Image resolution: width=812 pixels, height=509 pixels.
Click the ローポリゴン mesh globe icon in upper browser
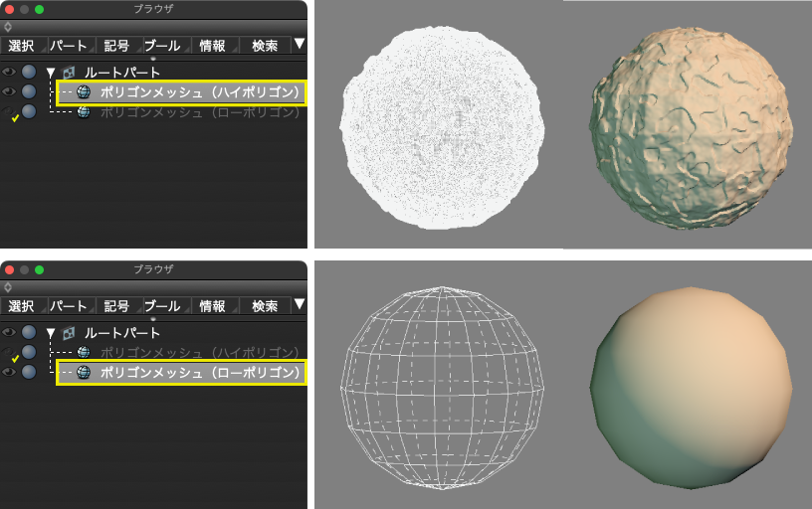tap(84, 111)
